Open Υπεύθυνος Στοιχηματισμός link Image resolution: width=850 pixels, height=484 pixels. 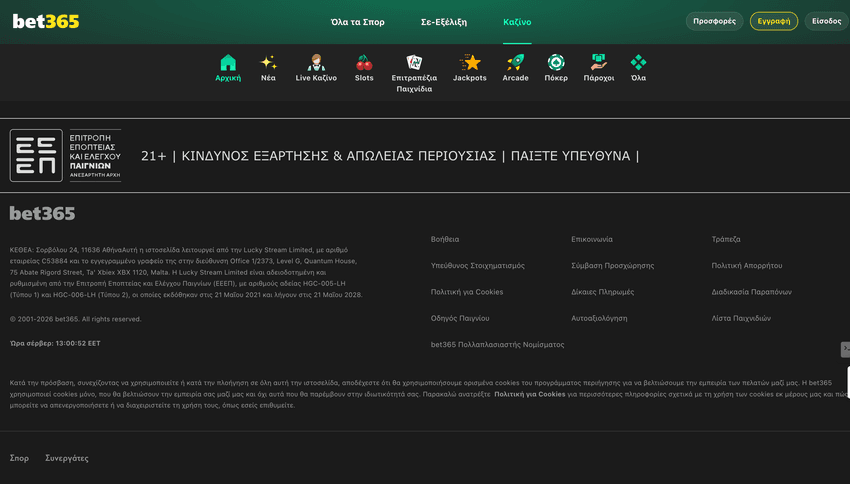478,266
